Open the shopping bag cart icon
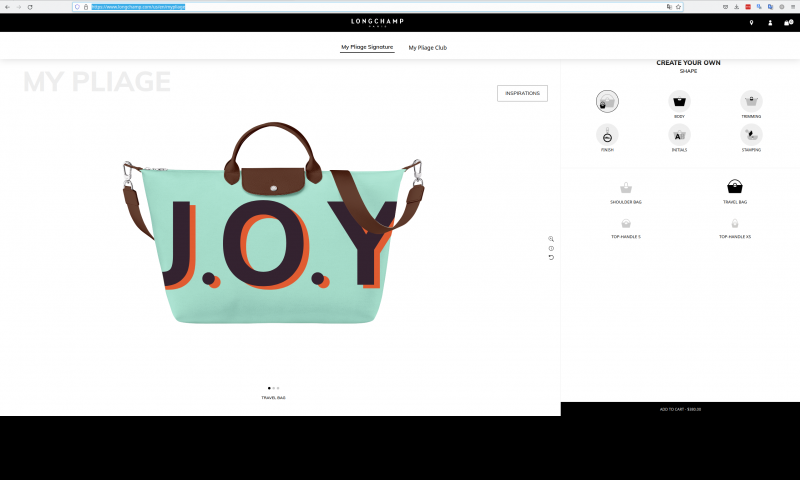 (x=788, y=22)
